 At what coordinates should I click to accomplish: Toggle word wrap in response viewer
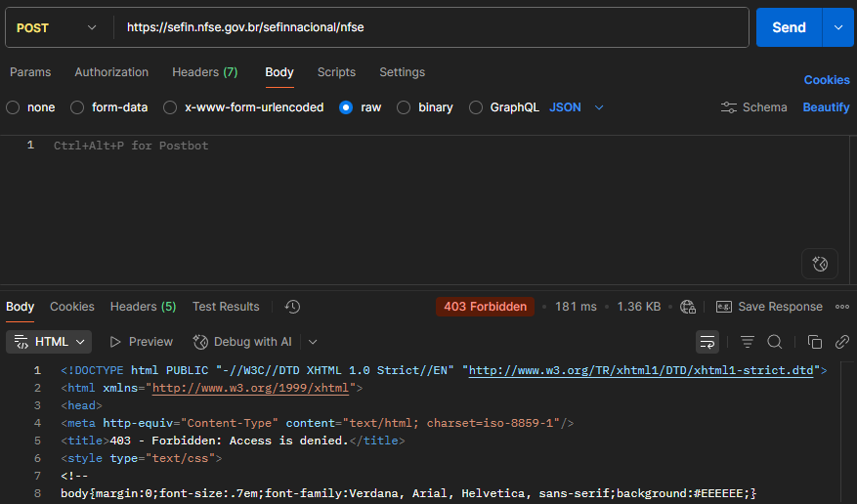(707, 342)
